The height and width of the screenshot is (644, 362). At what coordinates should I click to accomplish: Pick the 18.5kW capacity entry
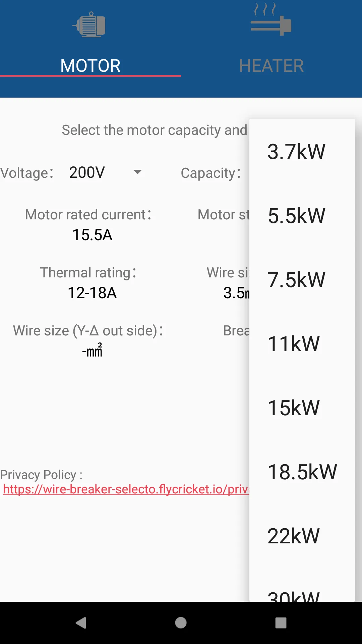pos(302,472)
